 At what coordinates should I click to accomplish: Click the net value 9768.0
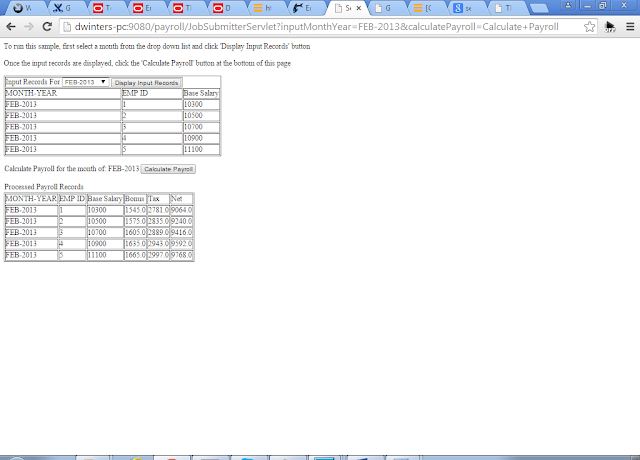pyautogui.click(x=181, y=255)
